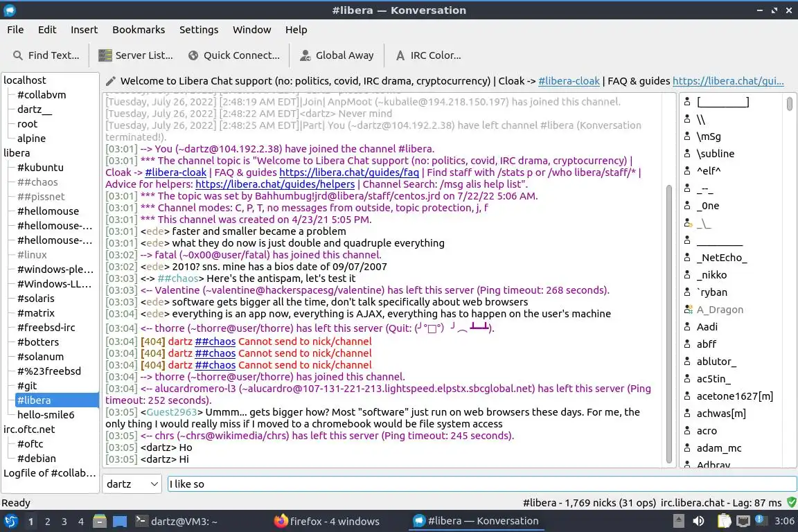The width and height of the screenshot is (798, 532).
Task: Open the File menu
Action: [15, 30]
